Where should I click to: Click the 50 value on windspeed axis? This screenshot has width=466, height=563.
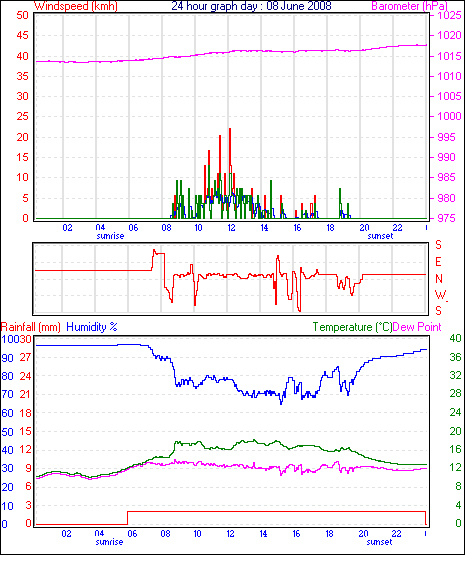23,15
